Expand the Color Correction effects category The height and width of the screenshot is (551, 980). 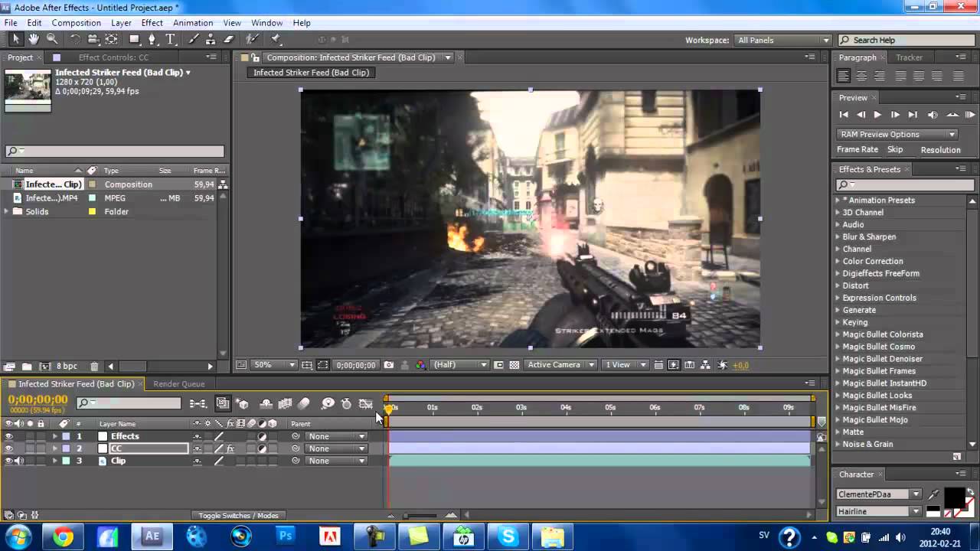tap(838, 261)
